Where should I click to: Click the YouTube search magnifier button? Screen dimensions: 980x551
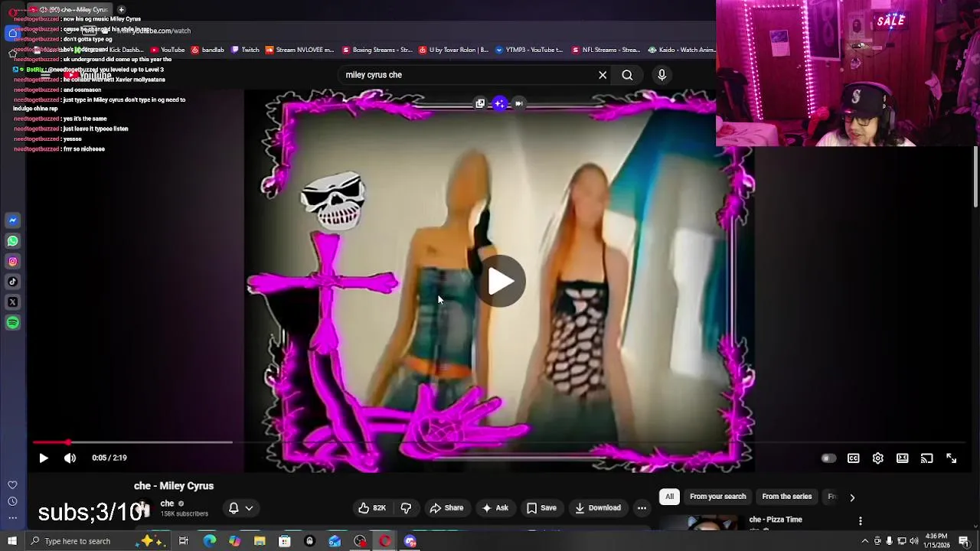[627, 75]
